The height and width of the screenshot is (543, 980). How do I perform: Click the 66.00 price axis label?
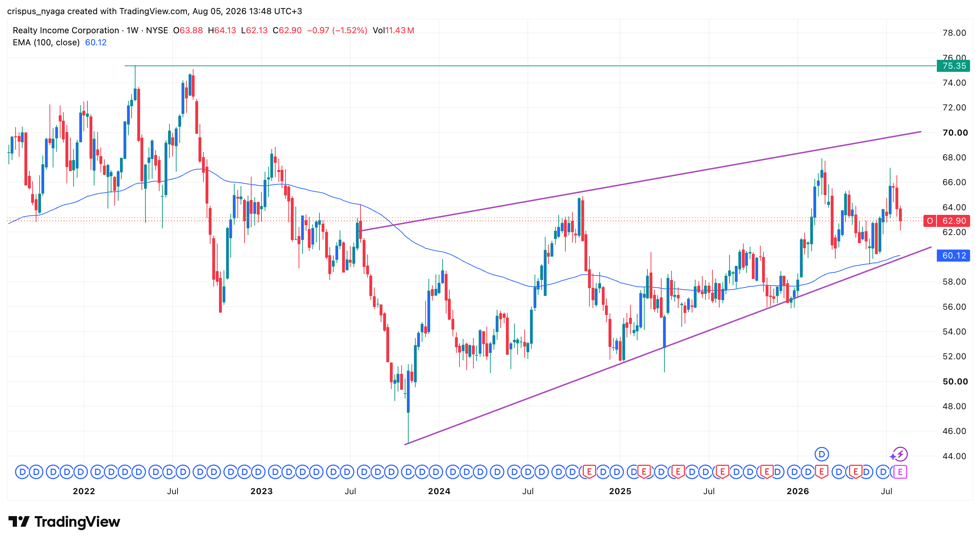pos(954,182)
